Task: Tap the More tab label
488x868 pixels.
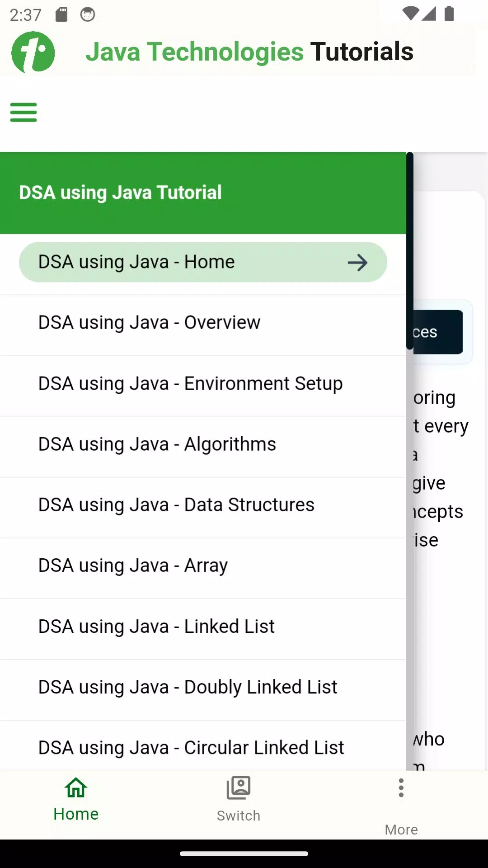Action: (401, 830)
